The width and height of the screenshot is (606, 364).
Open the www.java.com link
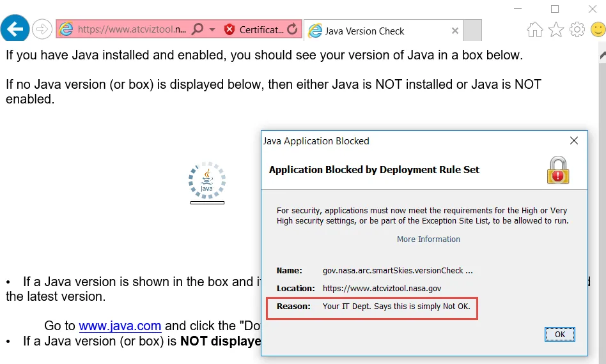[x=120, y=326]
